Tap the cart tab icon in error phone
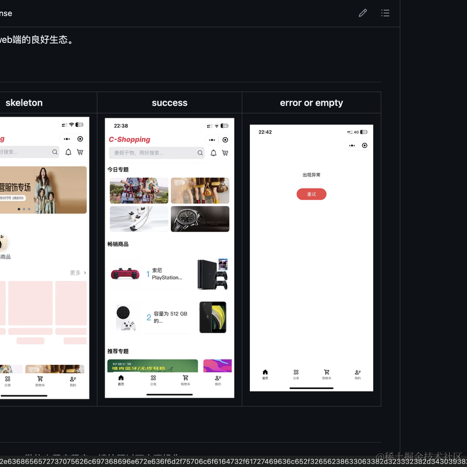This screenshot has width=467, height=467. pyautogui.click(x=327, y=372)
